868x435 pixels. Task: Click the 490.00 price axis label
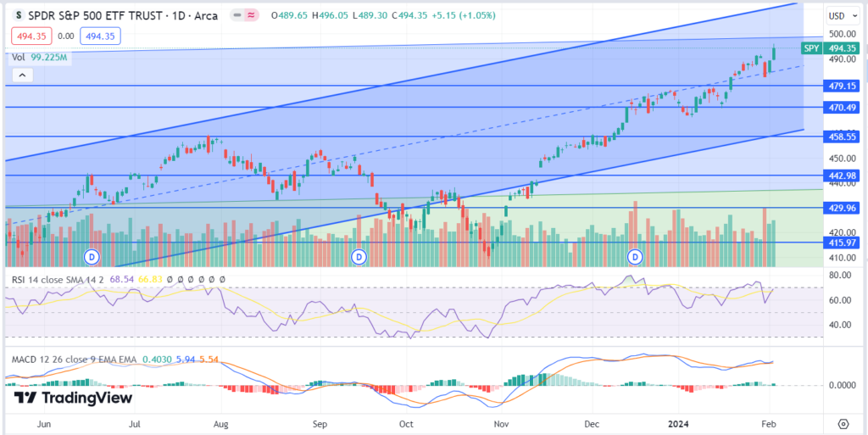pos(842,59)
